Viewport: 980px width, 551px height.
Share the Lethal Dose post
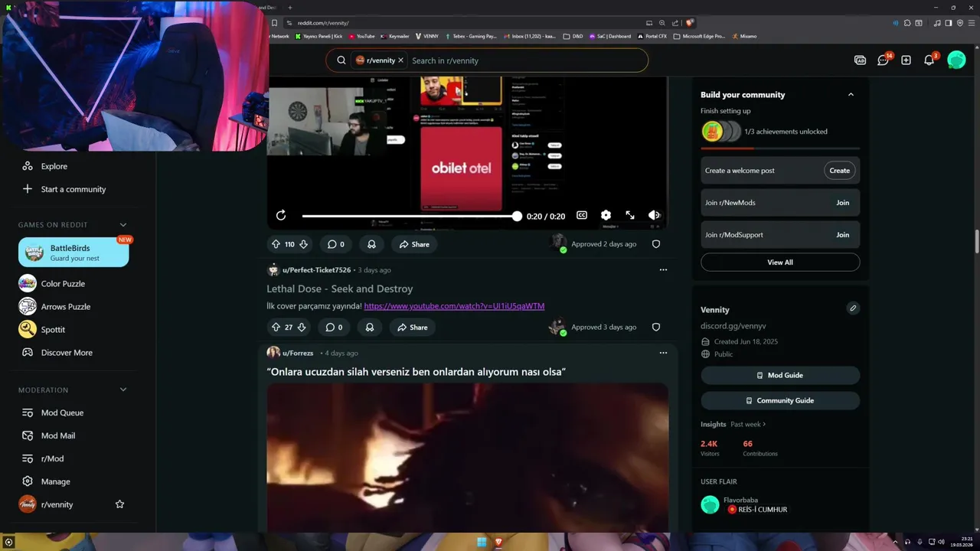[412, 327]
